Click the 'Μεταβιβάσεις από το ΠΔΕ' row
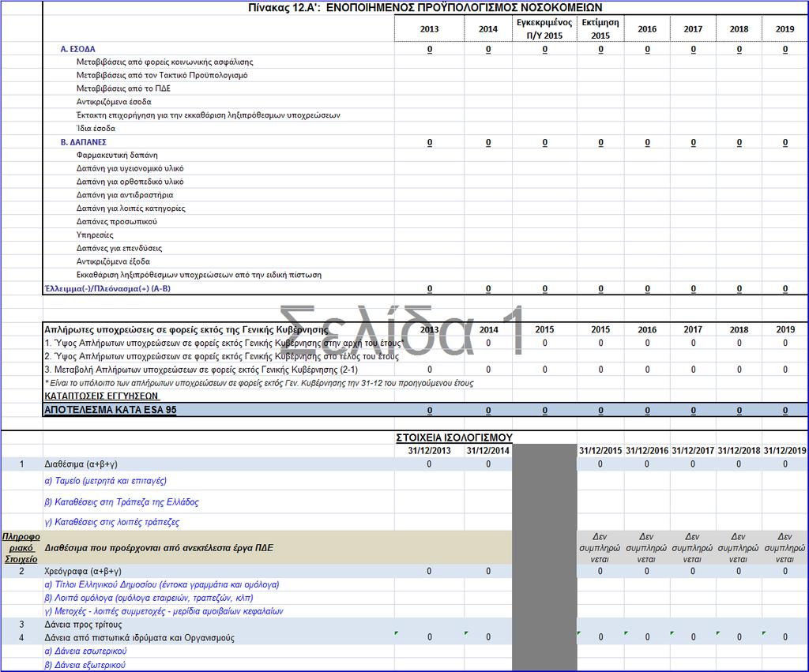 (x=123, y=88)
